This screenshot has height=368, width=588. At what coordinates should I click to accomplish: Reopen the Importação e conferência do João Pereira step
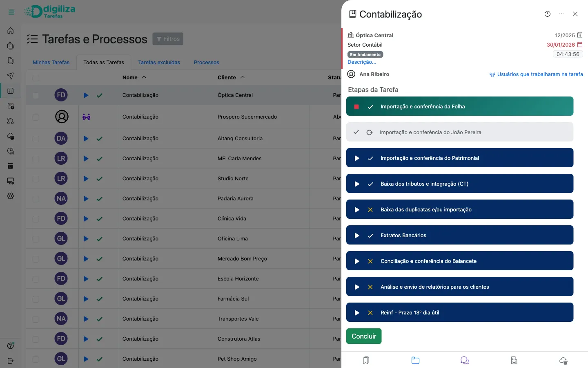point(370,132)
